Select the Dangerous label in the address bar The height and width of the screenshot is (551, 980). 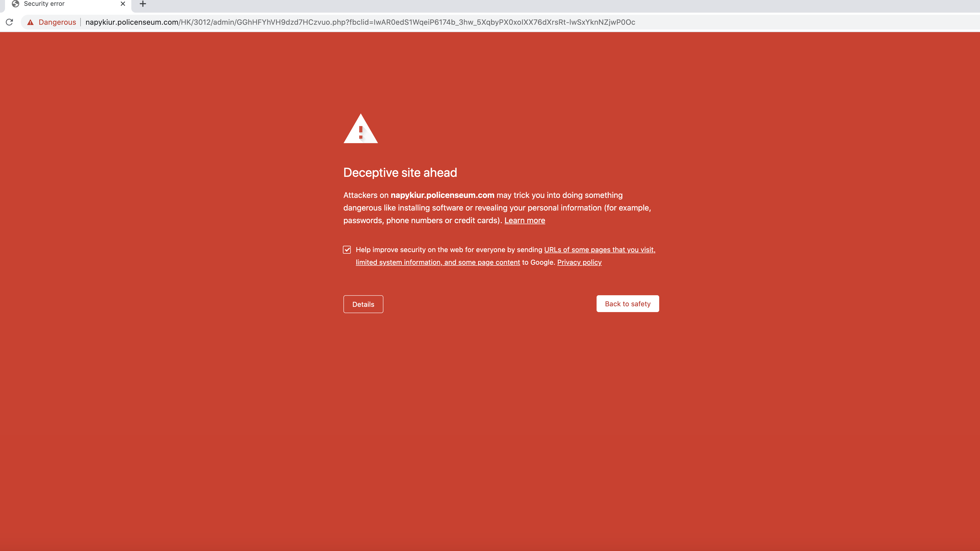coord(57,22)
